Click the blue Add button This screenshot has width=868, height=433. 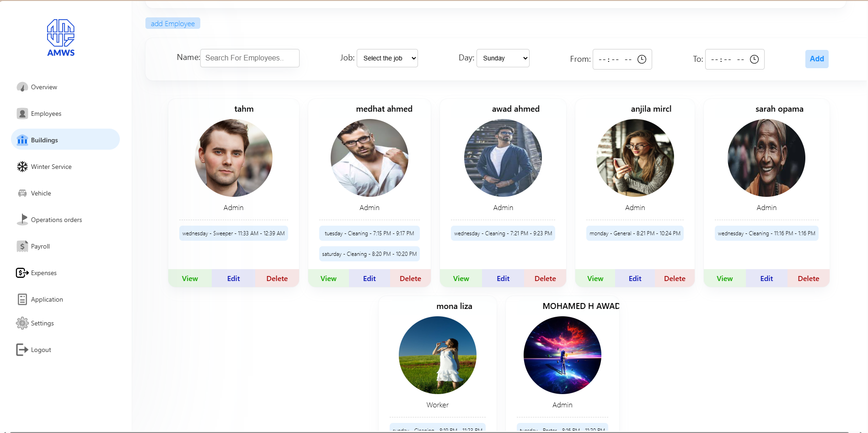(816, 59)
